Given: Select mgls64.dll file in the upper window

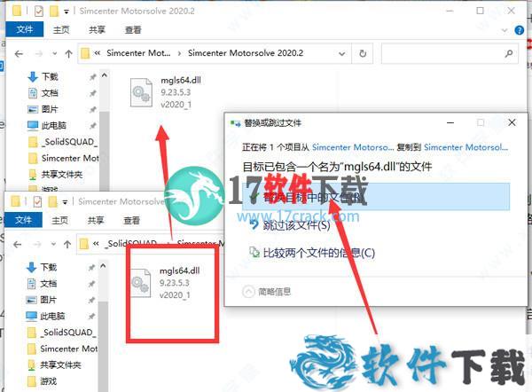Looking at the screenshot, I should click(166, 92).
